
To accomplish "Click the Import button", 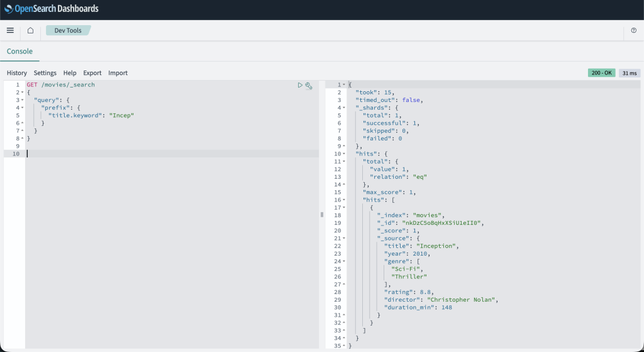I will pos(118,73).
